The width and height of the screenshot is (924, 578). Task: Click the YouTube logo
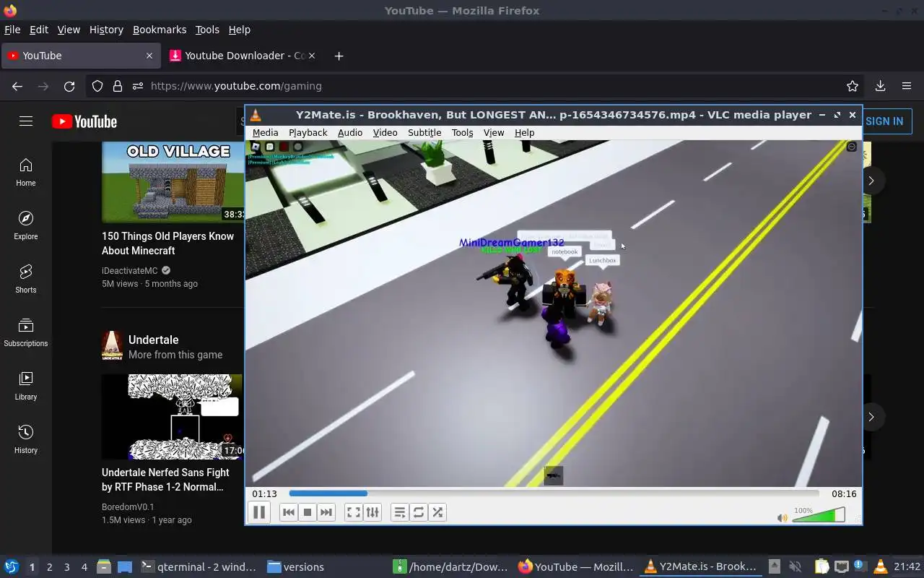pyautogui.click(x=84, y=121)
